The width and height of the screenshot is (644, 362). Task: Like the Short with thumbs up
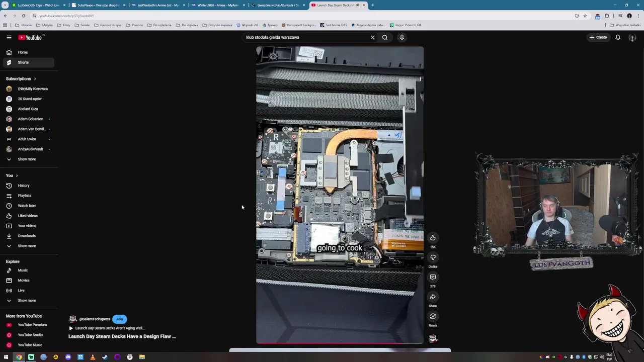[433, 238]
